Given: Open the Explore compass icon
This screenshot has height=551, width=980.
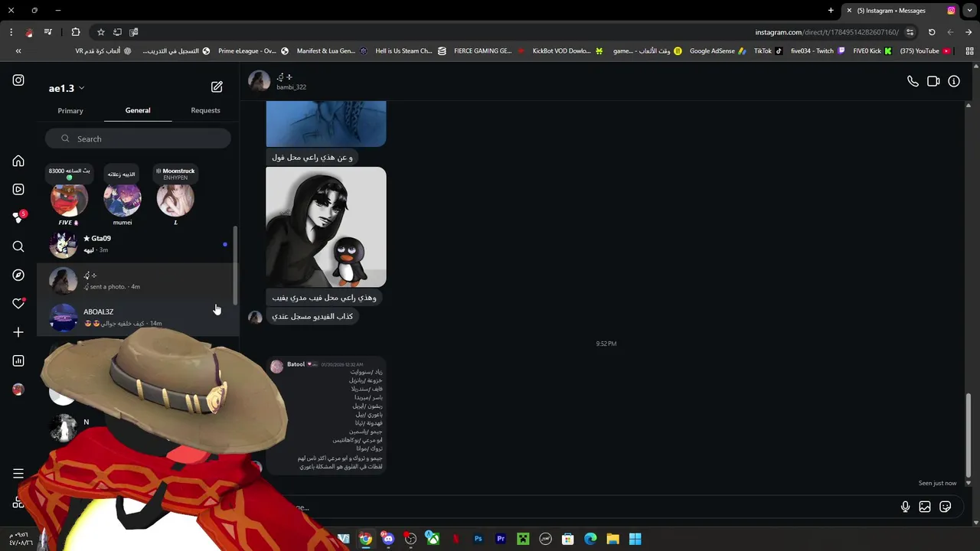Looking at the screenshot, I should click(18, 275).
